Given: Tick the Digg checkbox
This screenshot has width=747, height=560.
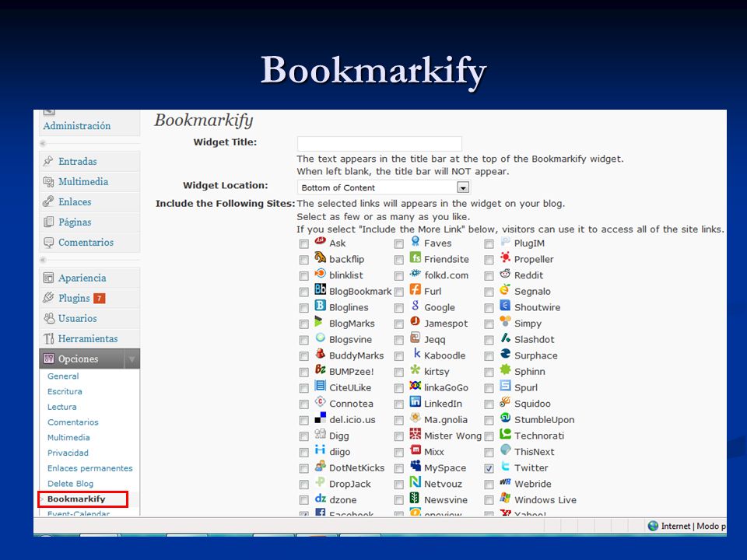Looking at the screenshot, I should click(304, 436).
